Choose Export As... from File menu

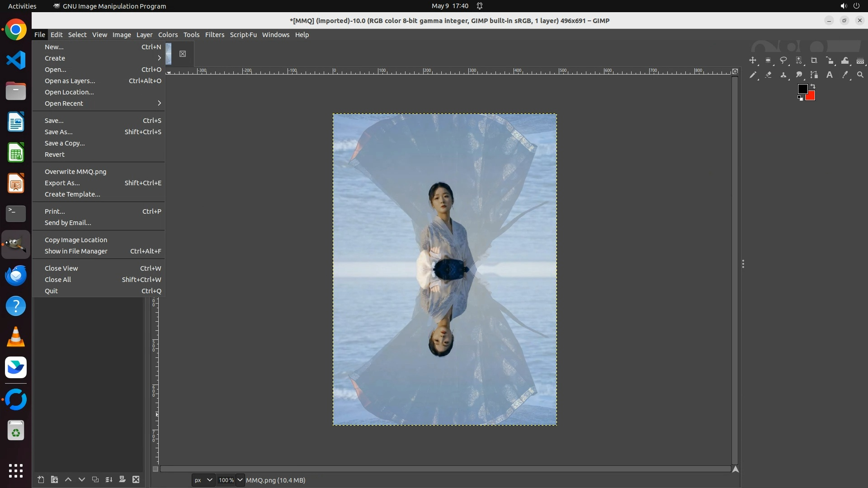click(62, 183)
